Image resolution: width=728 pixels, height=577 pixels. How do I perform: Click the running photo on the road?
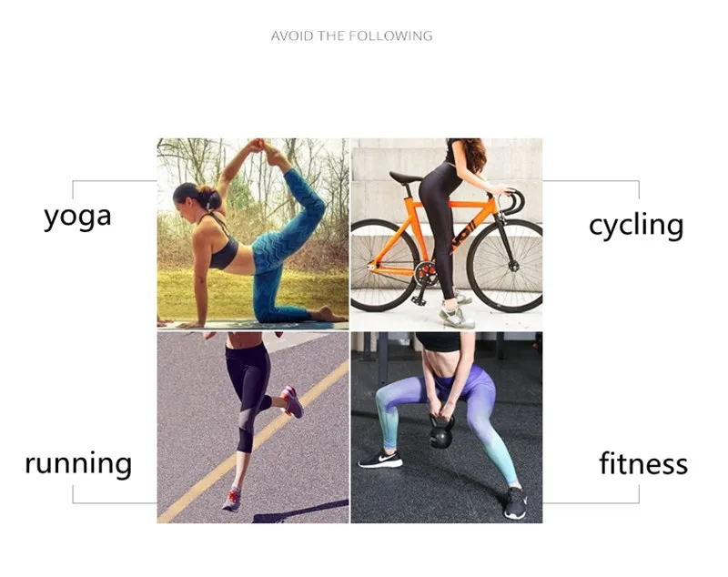coord(253,428)
